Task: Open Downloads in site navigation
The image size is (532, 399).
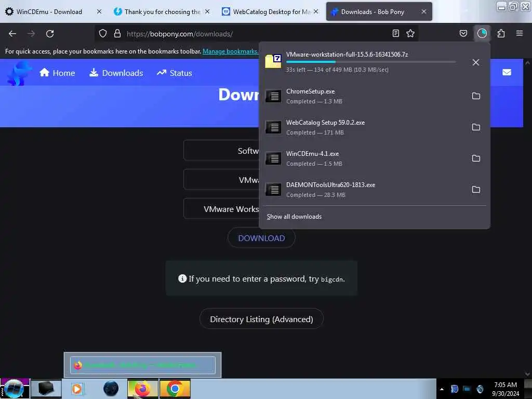Action: 116,73
